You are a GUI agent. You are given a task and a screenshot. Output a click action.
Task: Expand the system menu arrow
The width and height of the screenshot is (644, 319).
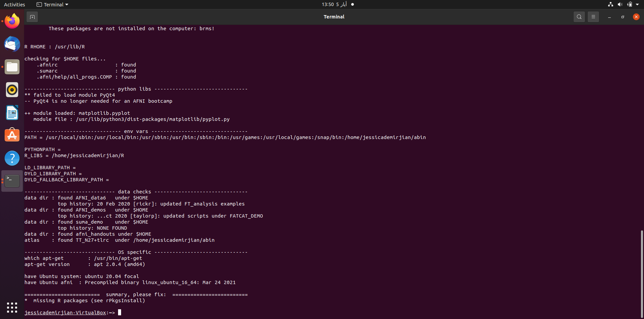point(637,4)
